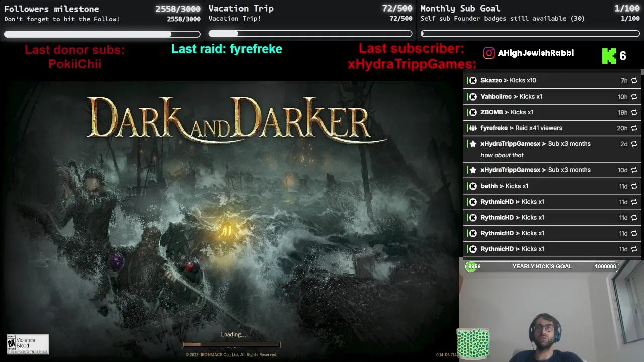Click the 'Monthly Sub Goal' heading
The height and width of the screenshot is (362, 644).
pos(460,8)
